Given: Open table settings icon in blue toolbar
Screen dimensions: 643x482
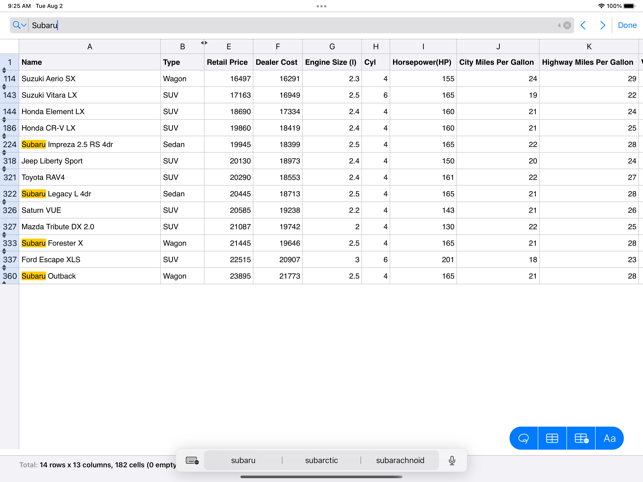Looking at the screenshot, I should point(581,438).
